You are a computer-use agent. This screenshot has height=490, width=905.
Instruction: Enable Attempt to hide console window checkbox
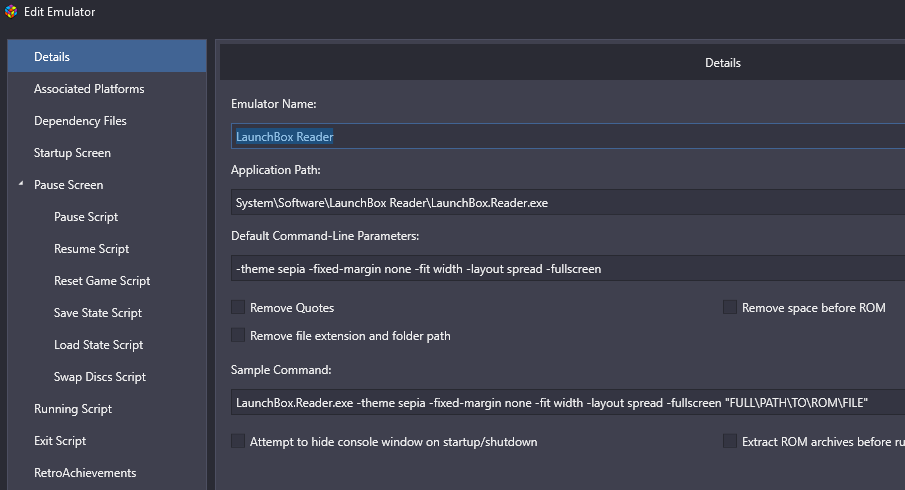click(x=238, y=441)
